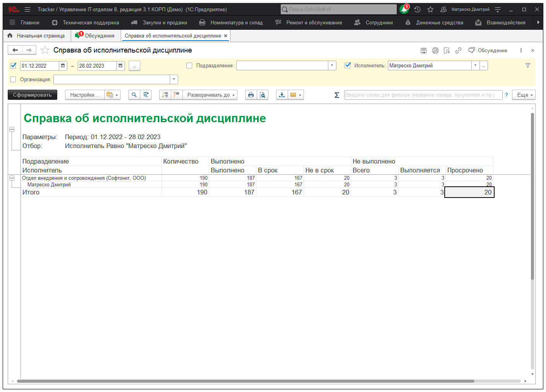
Task: Open print preview in report toolbar
Action: (263, 95)
